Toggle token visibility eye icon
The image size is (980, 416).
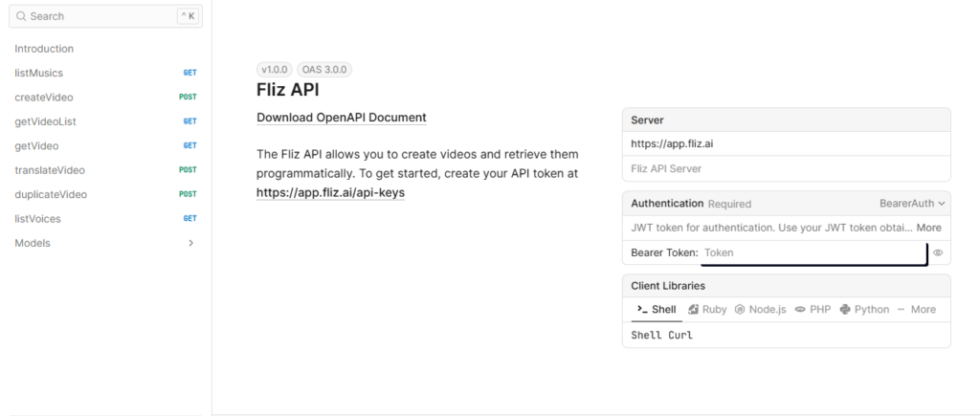point(938,253)
